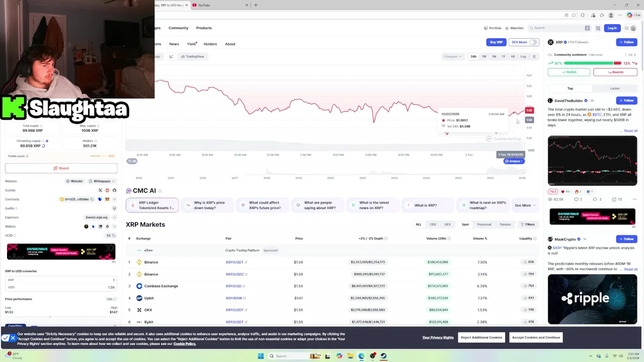
Task: Toggle Log scale on chart
Action: [523, 56]
